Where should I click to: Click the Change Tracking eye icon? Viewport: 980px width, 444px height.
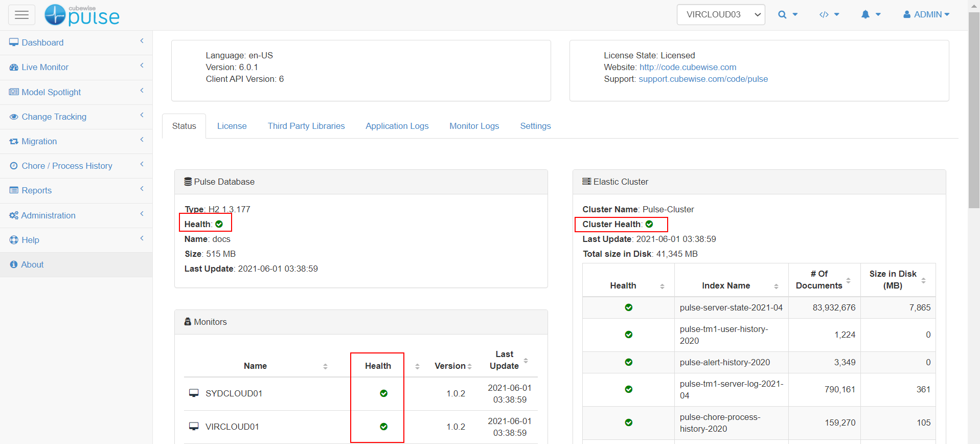click(14, 117)
